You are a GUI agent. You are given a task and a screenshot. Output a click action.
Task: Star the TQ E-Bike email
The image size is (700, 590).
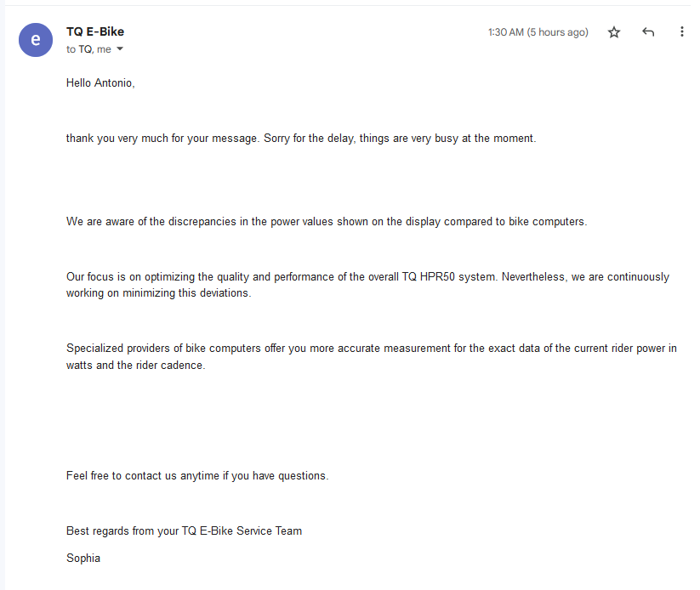point(614,32)
